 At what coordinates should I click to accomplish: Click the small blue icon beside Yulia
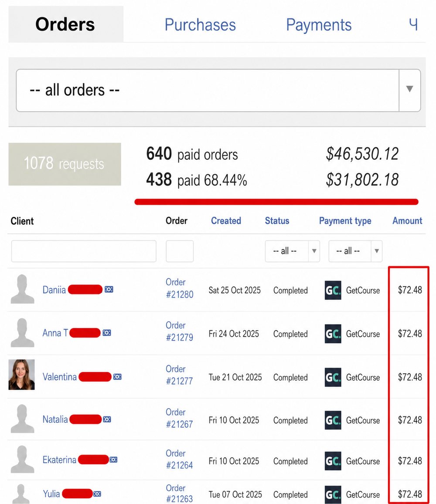97,494
